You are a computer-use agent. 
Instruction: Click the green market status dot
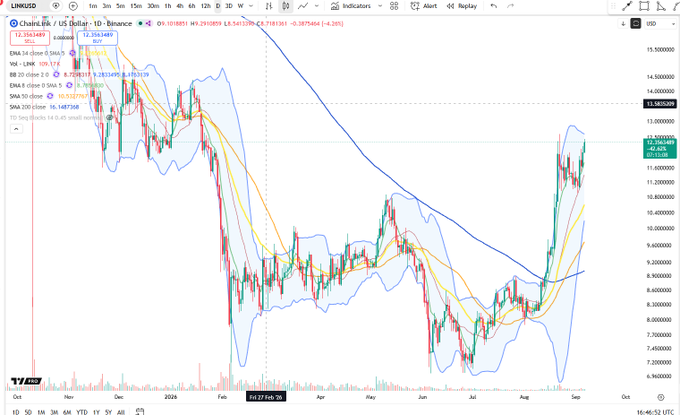pos(140,23)
